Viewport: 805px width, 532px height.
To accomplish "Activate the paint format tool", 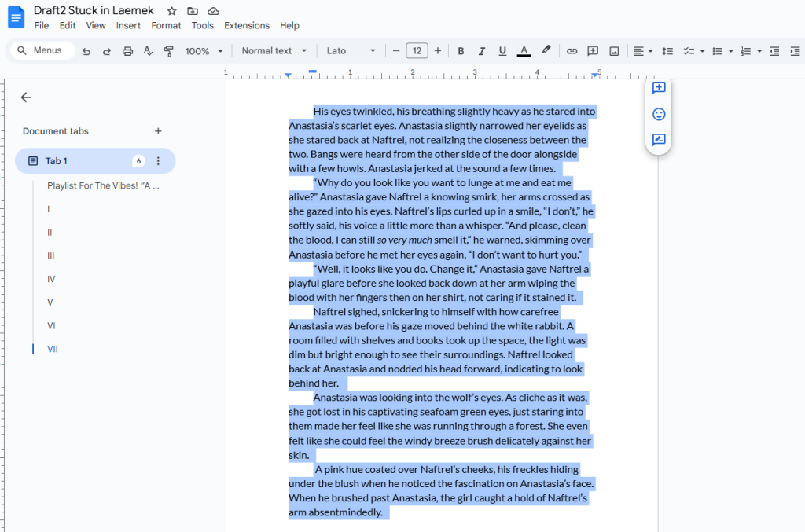I will (x=168, y=51).
